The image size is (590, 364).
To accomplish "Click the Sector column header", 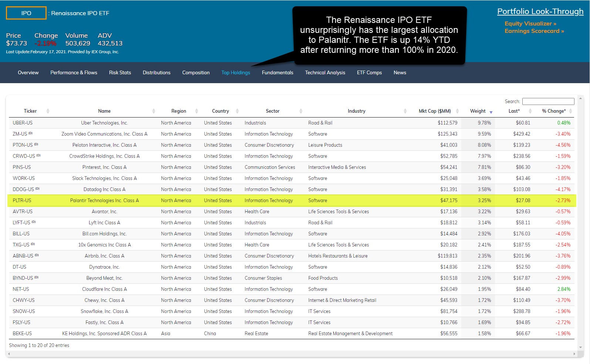I will coord(273,111).
